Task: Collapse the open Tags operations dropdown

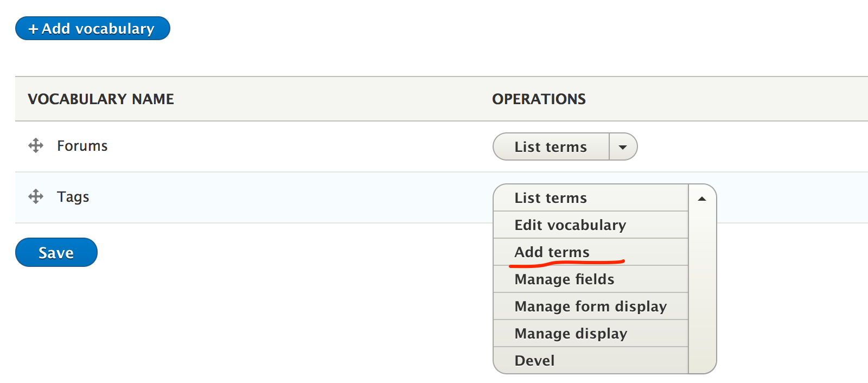Action: pos(701,199)
